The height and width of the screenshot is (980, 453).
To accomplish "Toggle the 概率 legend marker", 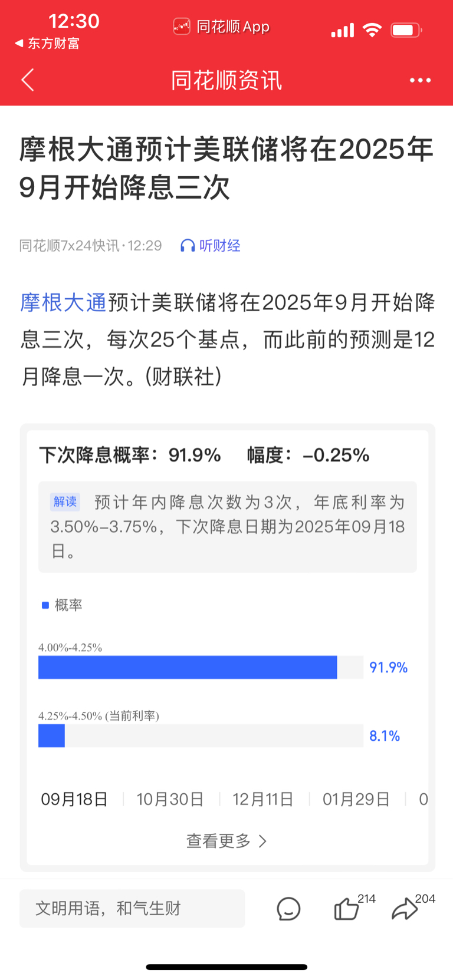I will tap(45, 605).
